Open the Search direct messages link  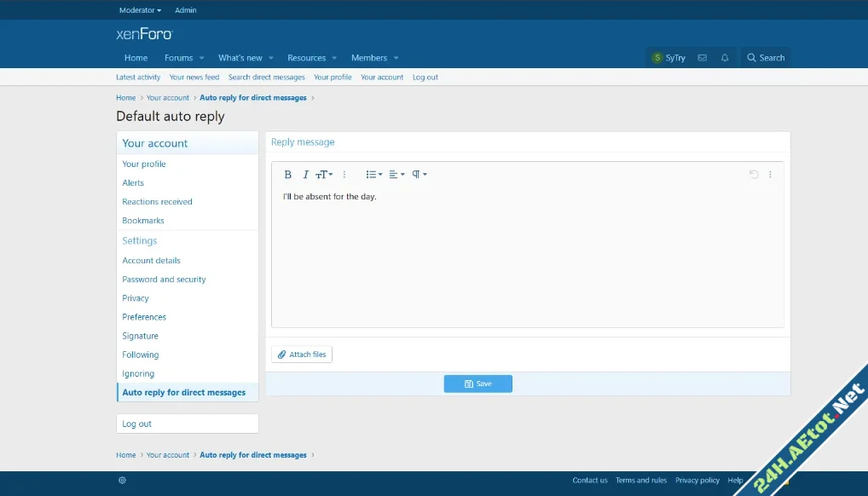[266, 77]
